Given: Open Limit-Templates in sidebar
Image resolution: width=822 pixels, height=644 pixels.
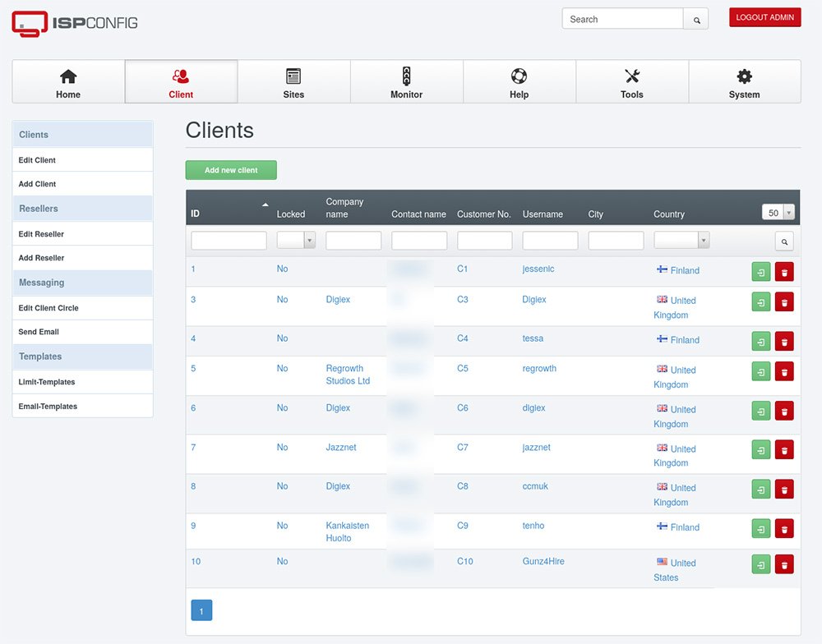Looking at the screenshot, I should click(x=83, y=382).
